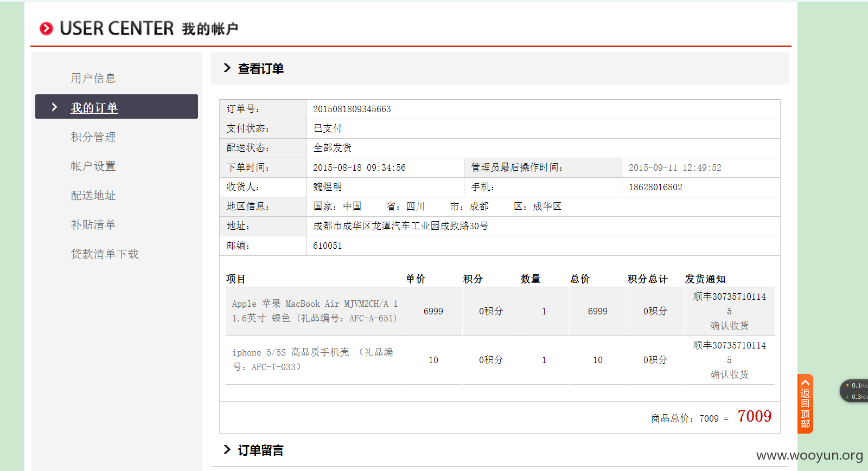
Task: Click the chevron icon next to 订单留言
Action: click(x=227, y=449)
